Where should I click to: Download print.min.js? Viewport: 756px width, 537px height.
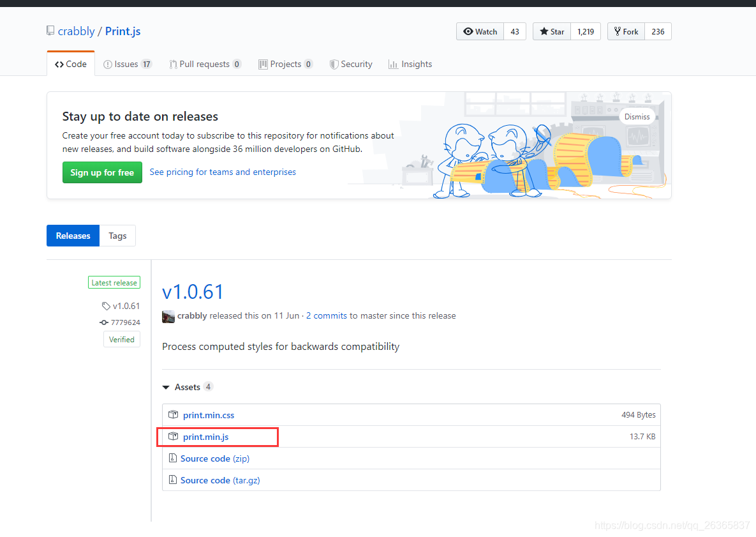pos(206,437)
